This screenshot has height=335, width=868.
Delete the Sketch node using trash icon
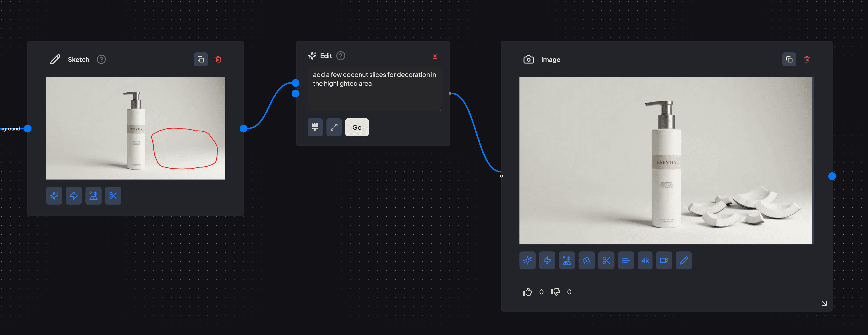coord(218,59)
